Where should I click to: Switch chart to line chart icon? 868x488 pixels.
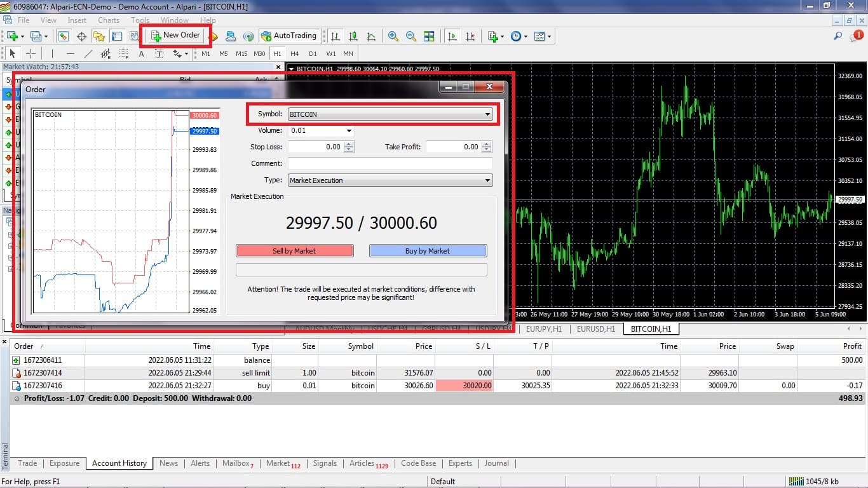(x=371, y=36)
